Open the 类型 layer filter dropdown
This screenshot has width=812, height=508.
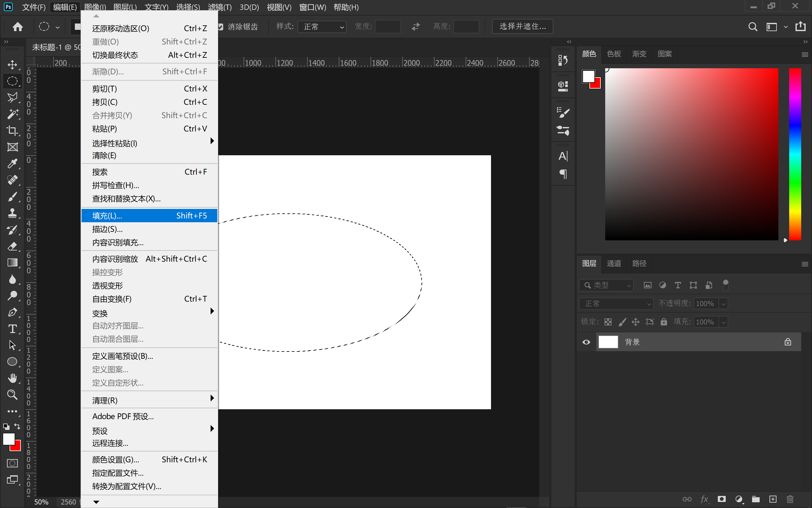click(606, 285)
